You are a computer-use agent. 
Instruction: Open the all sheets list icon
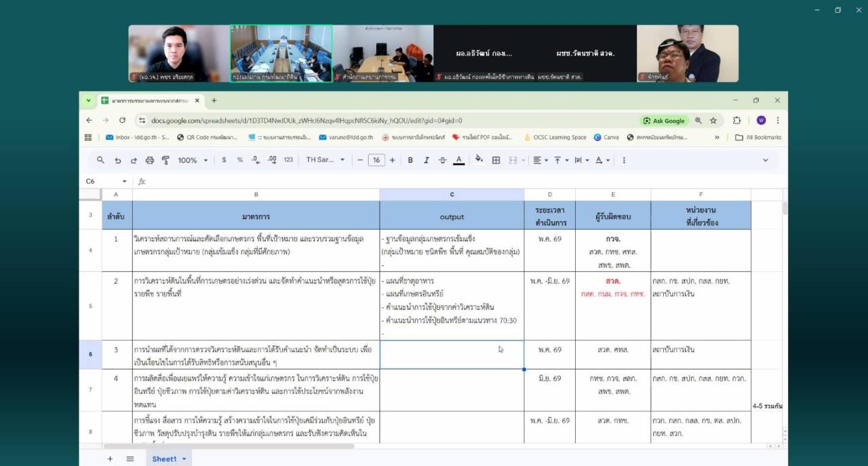click(130, 459)
